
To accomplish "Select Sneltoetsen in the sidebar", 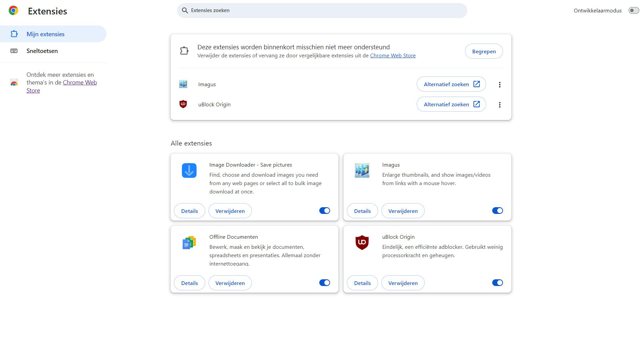I will click(42, 51).
